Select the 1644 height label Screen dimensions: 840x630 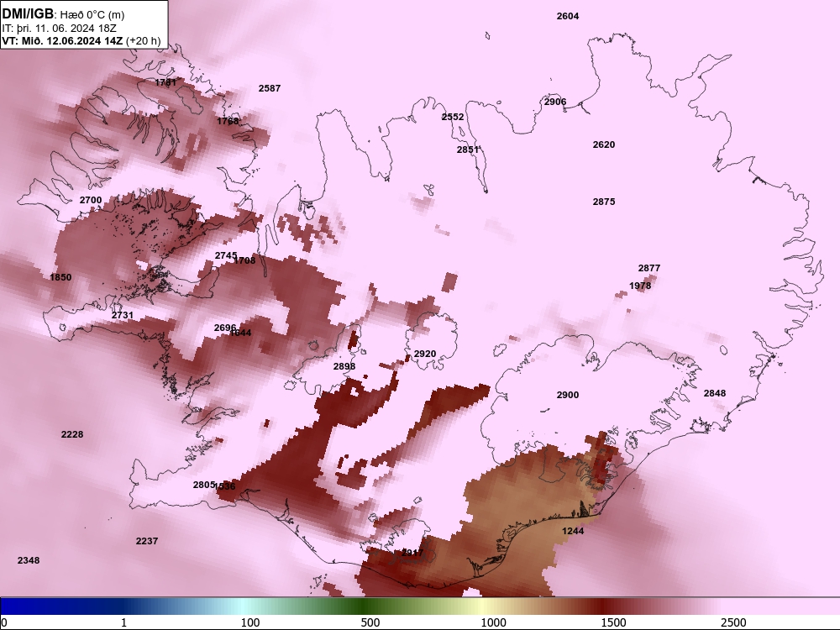pyautogui.click(x=241, y=333)
